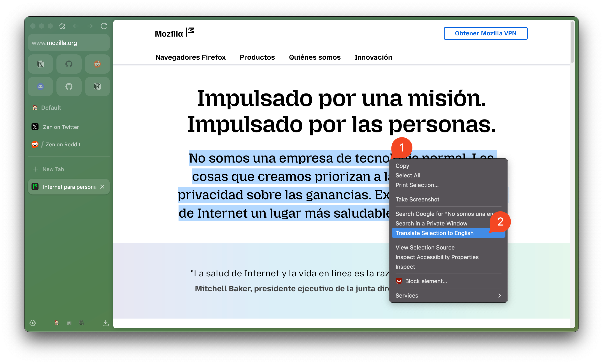Open the first Notion pinned tab
Image resolution: width=603 pixels, height=364 pixels.
40,64
